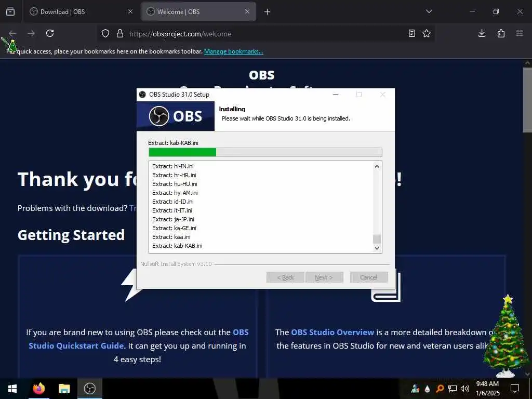Click the scroll up arrow of the extract log
The image size is (532, 399).
pos(377,166)
